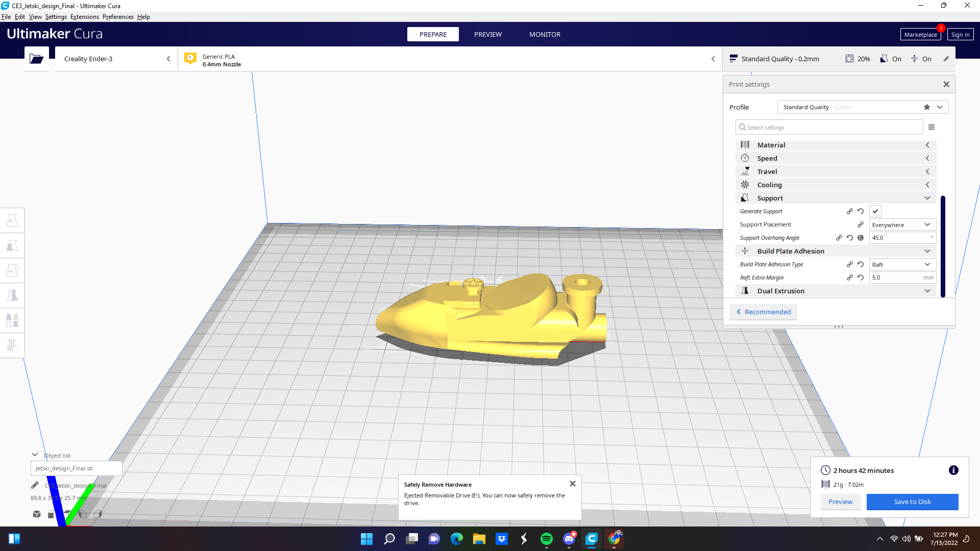The image size is (980, 551).
Task: Select the Scale tool in left toolbar
Action: pyautogui.click(x=12, y=245)
